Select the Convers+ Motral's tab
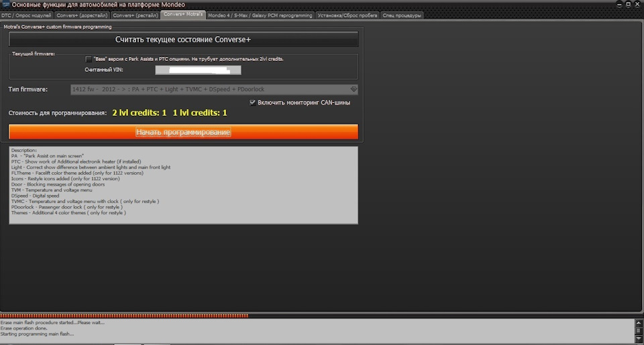This screenshot has height=345, width=644. (183, 14)
